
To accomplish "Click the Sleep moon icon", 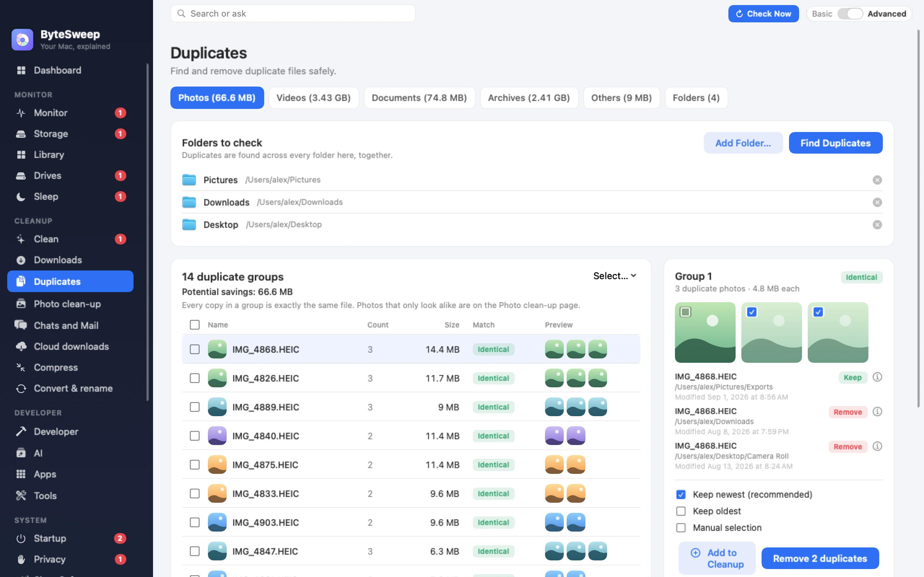I will click(21, 197).
